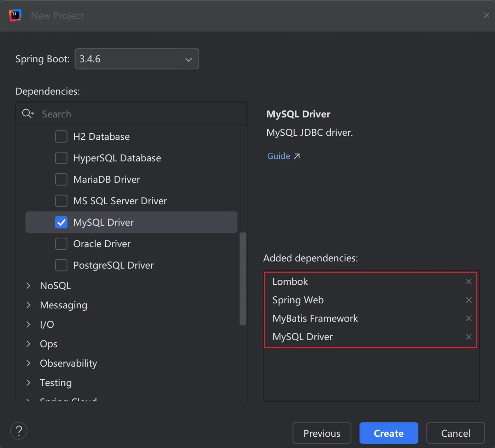Click the Previous button
The image size is (495, 448).
tap(322, 433)
